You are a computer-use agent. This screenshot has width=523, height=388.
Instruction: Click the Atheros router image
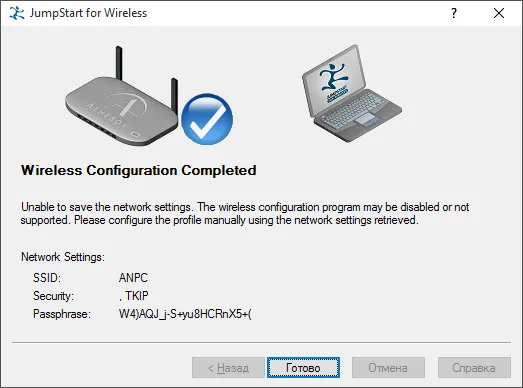click(x=122, y=97)
